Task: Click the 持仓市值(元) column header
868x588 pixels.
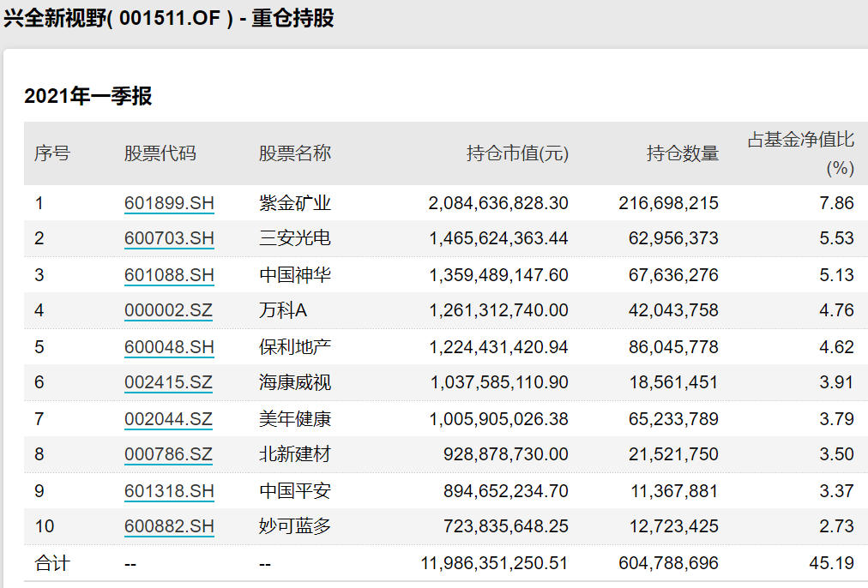Action: click(517, 153)
